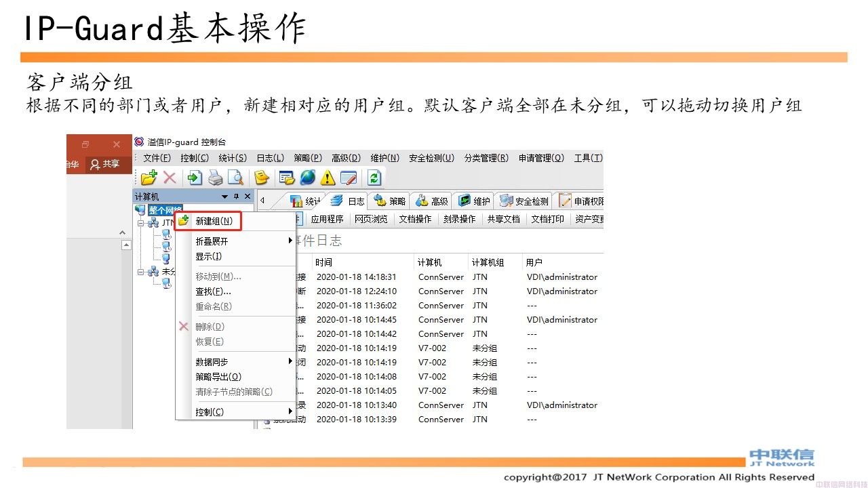This screenshot has height=488, width=868.
Task: Click the blue globe toolbar icon
Action: pos(308,178)
